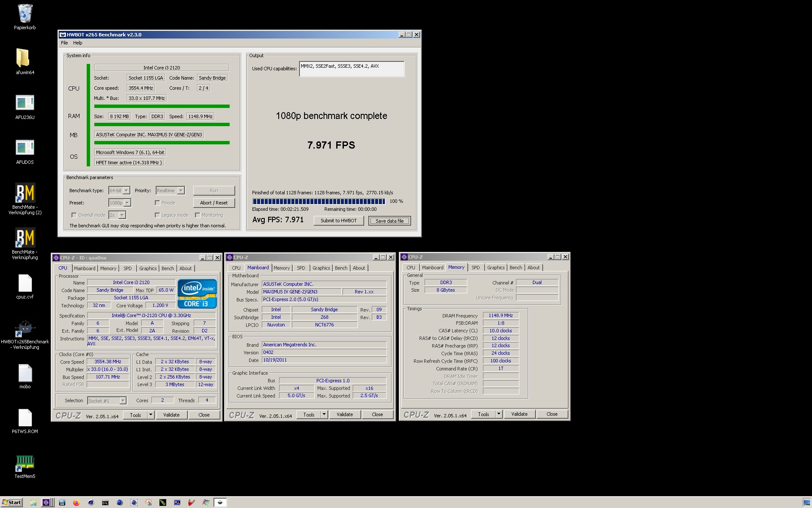The height and width of the screenshot is (508, 812).
Task: Toggle the Monitoring checkbox
Action: click(198, 215)
